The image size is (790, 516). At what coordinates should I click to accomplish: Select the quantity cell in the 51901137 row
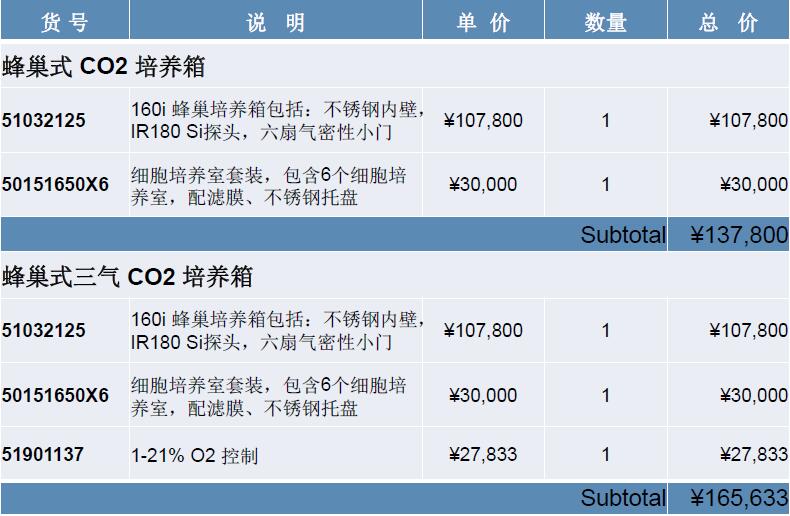pos(606,455)
